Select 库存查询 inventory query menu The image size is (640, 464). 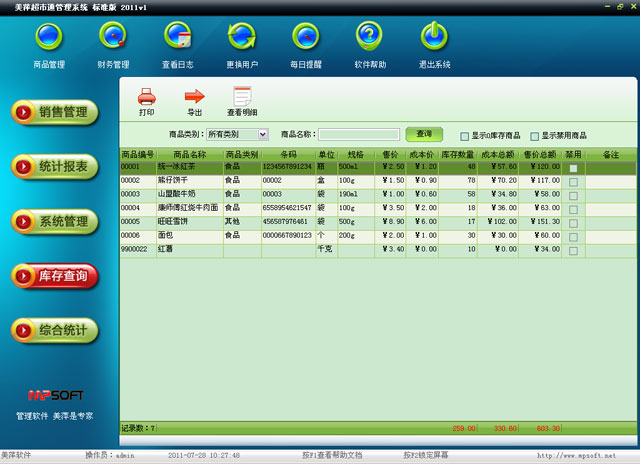pos(55,275)
